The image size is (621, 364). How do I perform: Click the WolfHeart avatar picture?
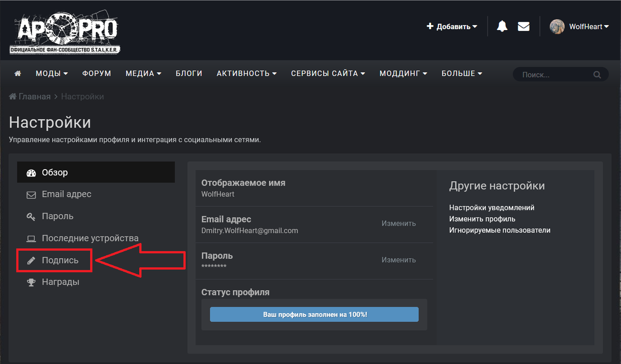tap(557, 27)
